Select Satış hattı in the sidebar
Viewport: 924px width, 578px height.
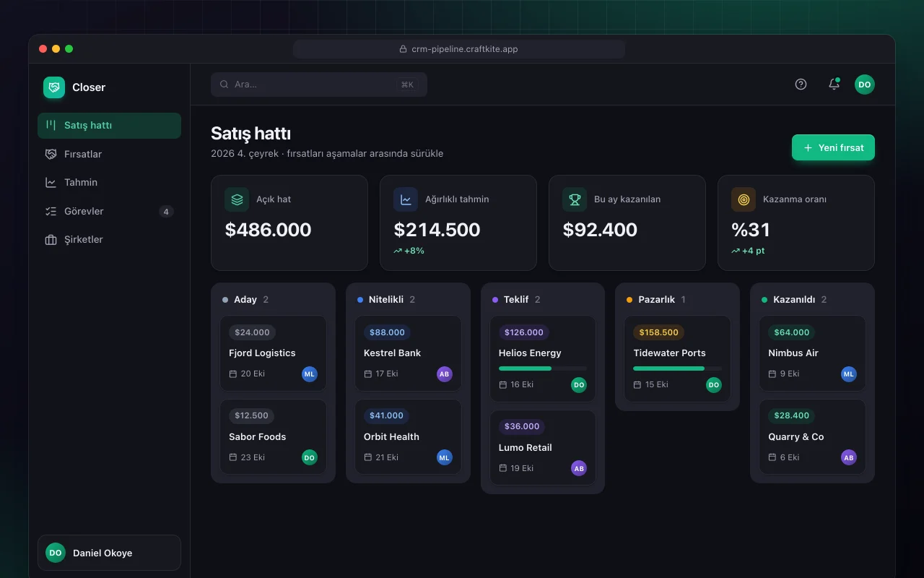pos(109,126)
